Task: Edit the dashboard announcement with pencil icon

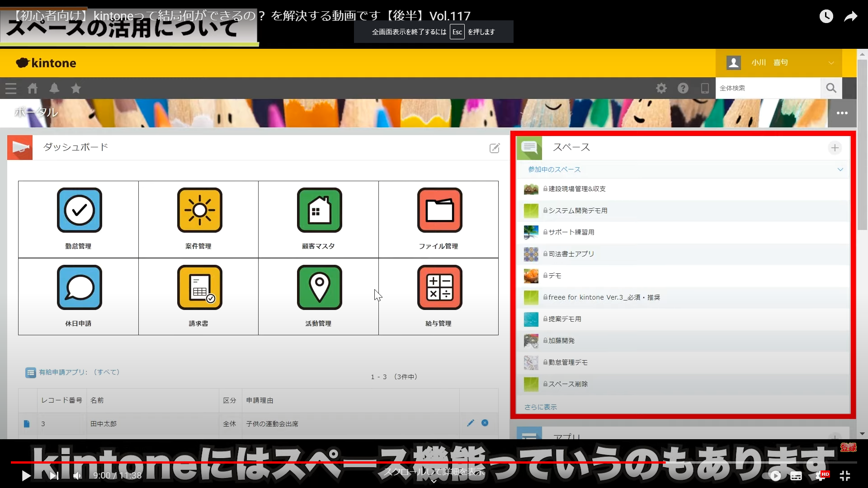Action: coord(495,148)
